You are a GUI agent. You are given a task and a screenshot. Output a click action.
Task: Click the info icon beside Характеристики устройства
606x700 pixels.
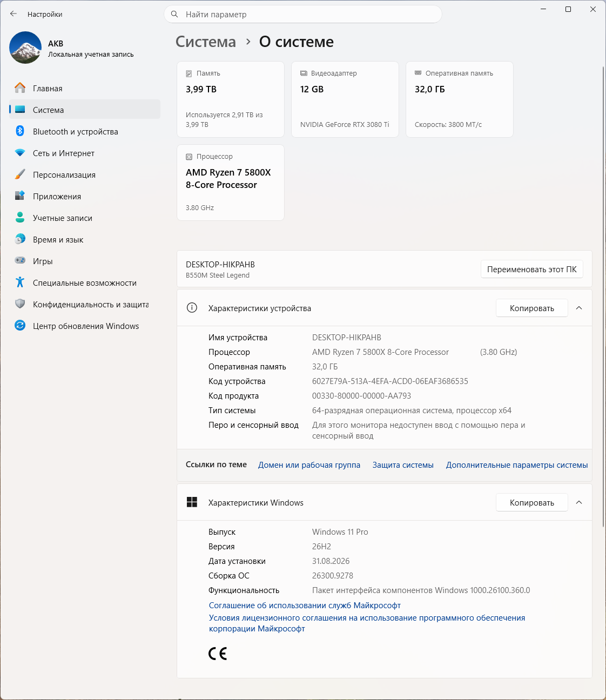(192, 308)
